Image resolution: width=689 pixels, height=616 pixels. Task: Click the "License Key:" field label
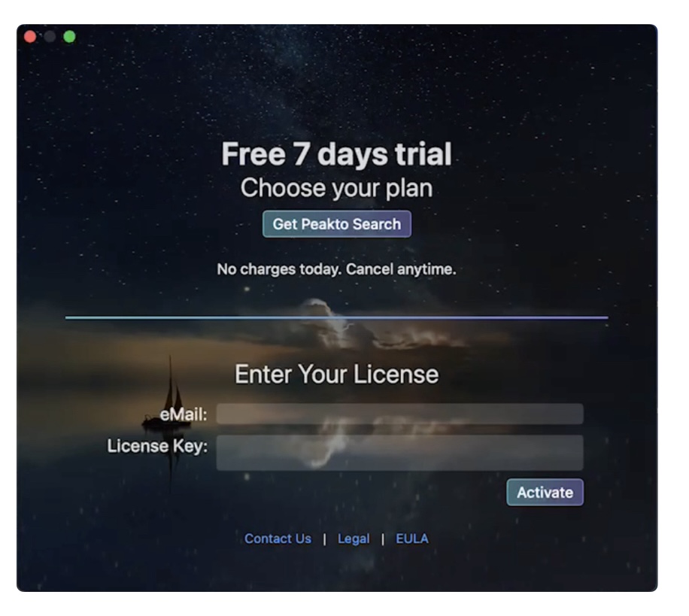click(x=157, y=446)
